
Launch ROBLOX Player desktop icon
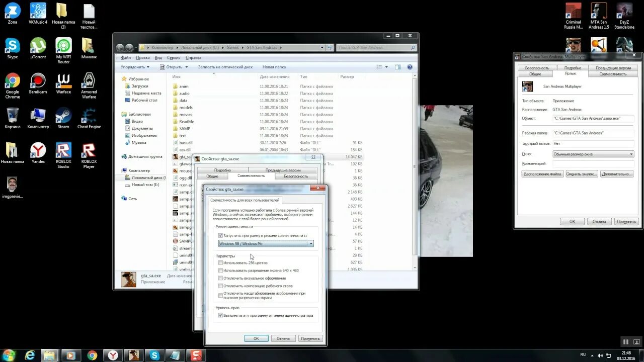[x=89, y=155]
